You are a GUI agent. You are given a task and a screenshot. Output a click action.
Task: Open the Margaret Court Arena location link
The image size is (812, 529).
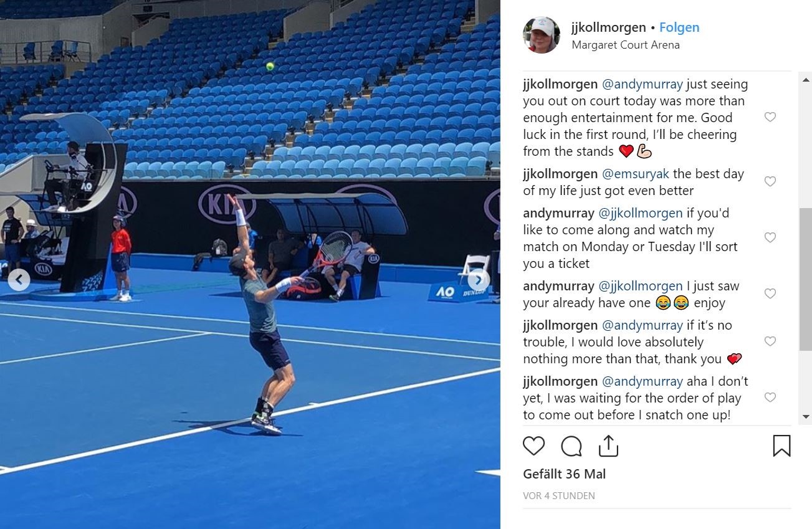(x=626, y=45)
